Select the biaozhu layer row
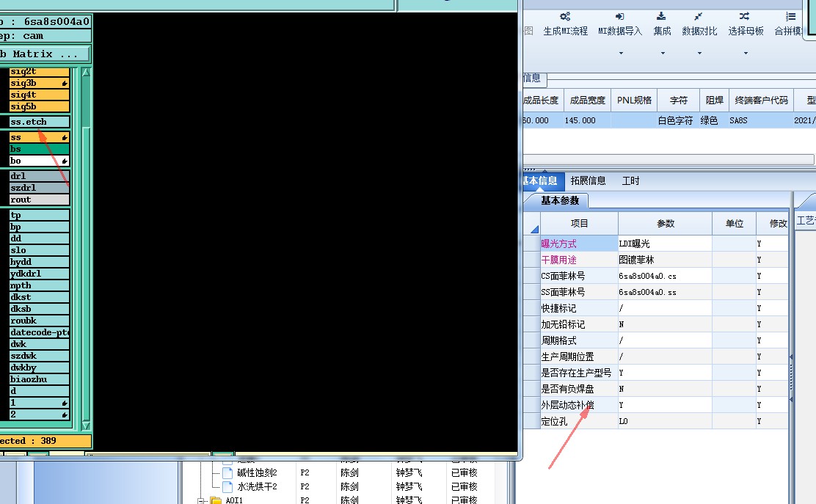This screenshot has height=504, width=816. point(40,380)
